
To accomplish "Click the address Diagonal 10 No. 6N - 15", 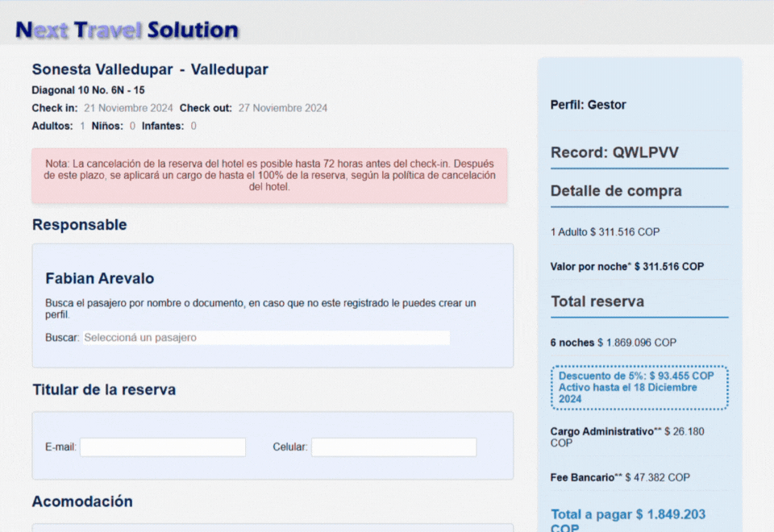I will 89,90.
